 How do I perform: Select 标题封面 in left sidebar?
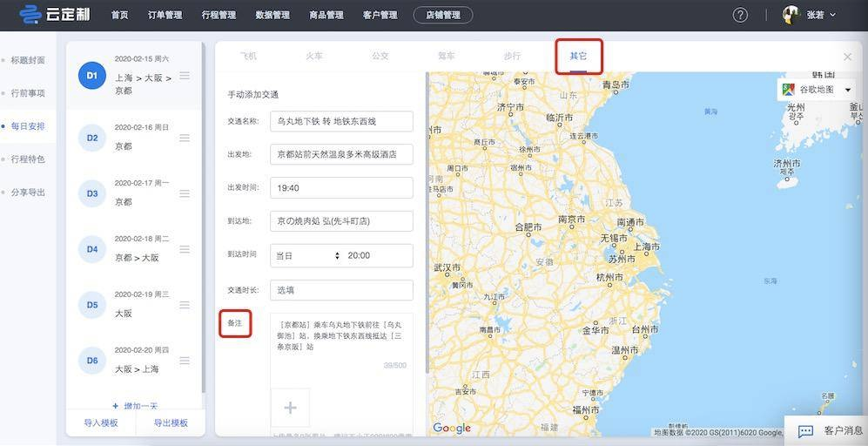pyautogui.click(x=28, y=60)
